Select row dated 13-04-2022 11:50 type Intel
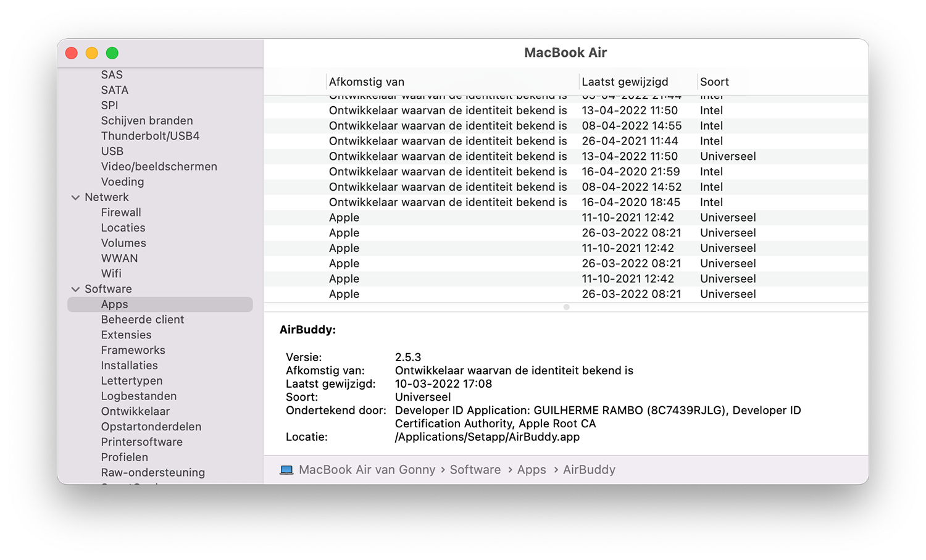The width and height of the screenshot is (926, 560). 566,111
